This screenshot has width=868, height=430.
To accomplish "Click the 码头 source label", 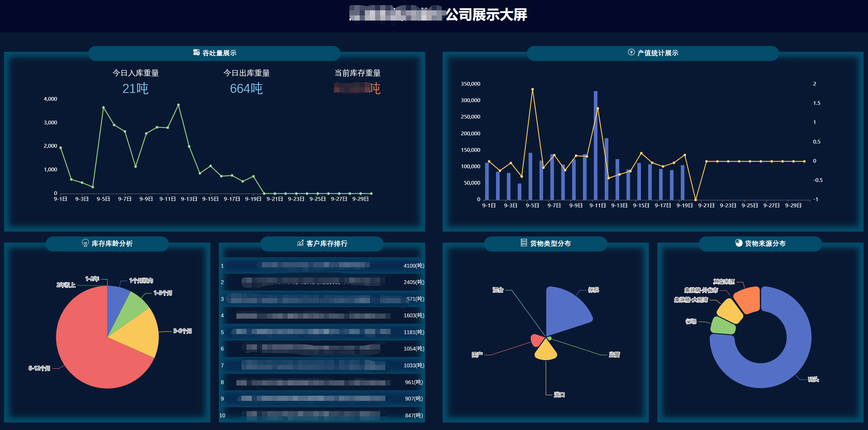I will click(813, 379).
